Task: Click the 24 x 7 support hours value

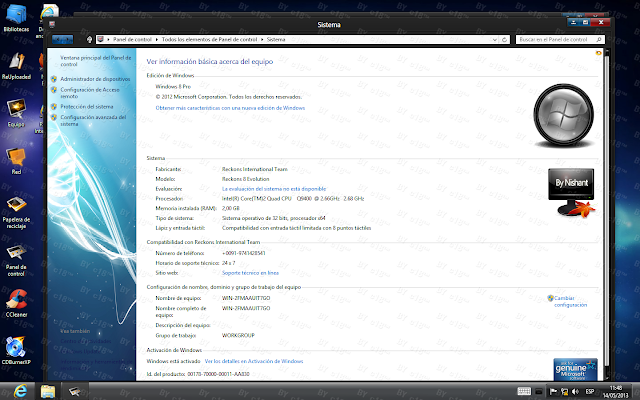Action: (229, 263)
